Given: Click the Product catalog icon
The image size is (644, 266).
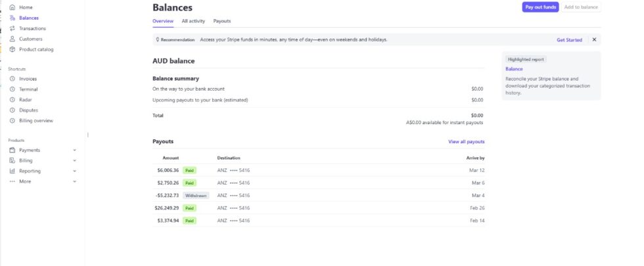Looking at the screenshot, I should tap(12, 49).
